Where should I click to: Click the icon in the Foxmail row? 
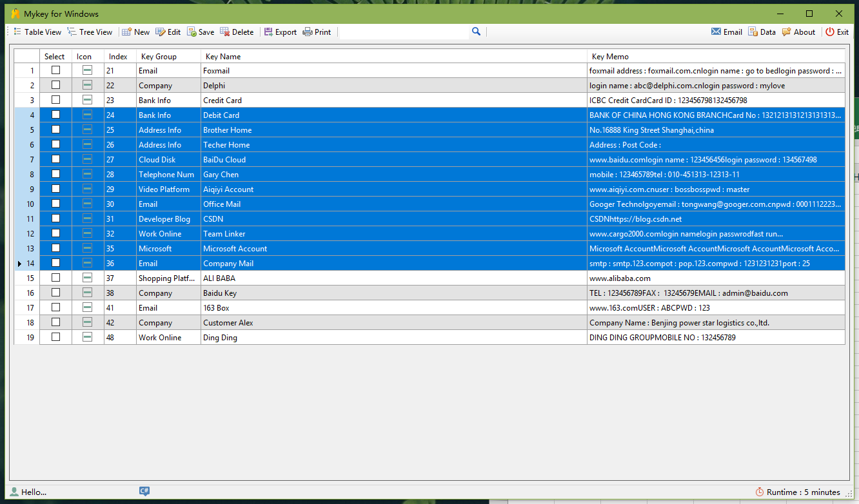88,70
